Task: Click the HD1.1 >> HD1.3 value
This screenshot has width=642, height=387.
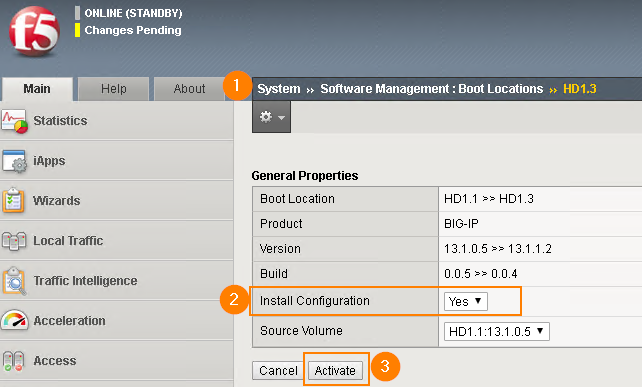Action: point(489,199)
